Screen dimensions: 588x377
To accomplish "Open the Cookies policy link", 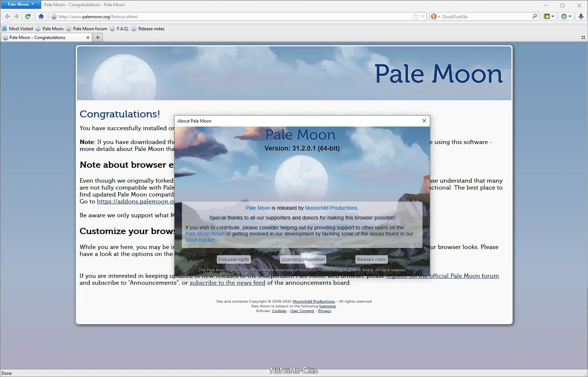I will pos(279,311).
